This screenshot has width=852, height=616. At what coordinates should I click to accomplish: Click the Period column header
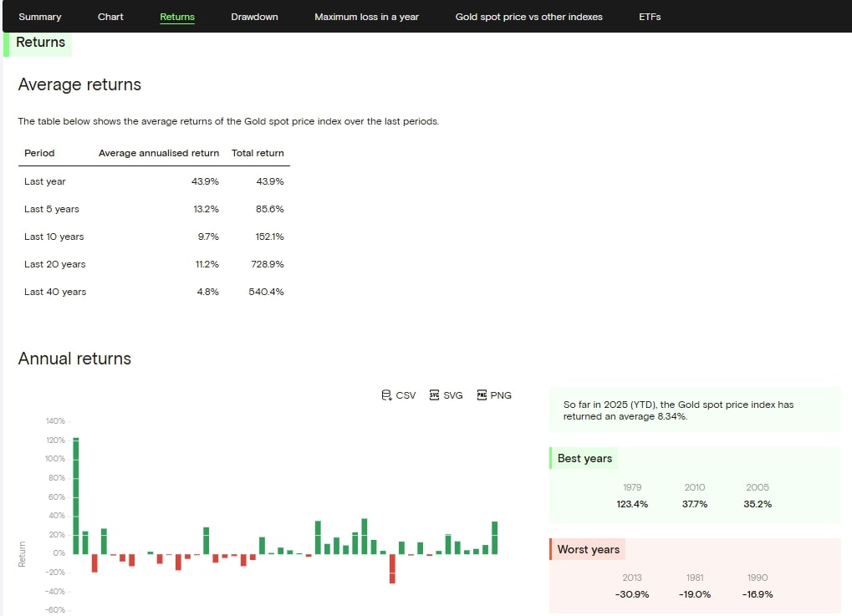coord(39,153)
